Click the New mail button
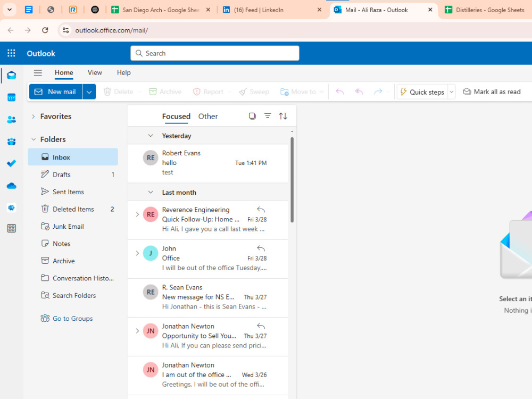 click(x=56, y=92)
